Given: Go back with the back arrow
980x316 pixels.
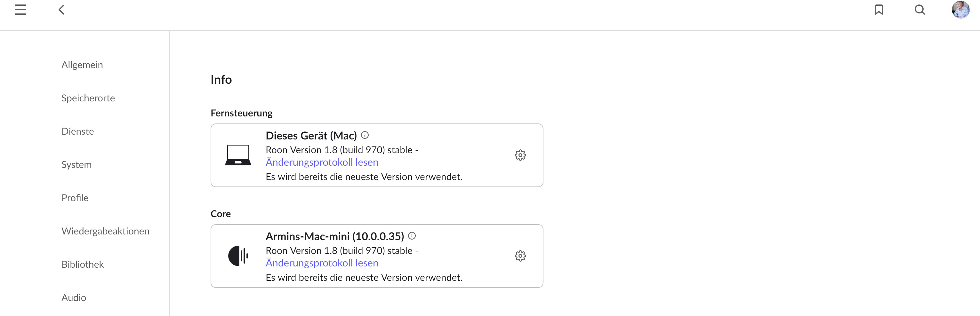Looking at the screenshot, I should [x=61, y=10].
